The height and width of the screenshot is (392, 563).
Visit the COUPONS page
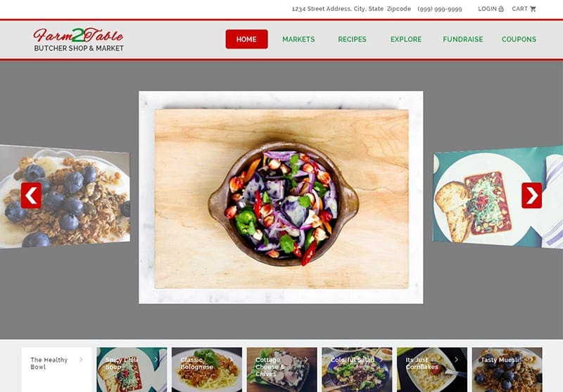[x=519, y=39]
